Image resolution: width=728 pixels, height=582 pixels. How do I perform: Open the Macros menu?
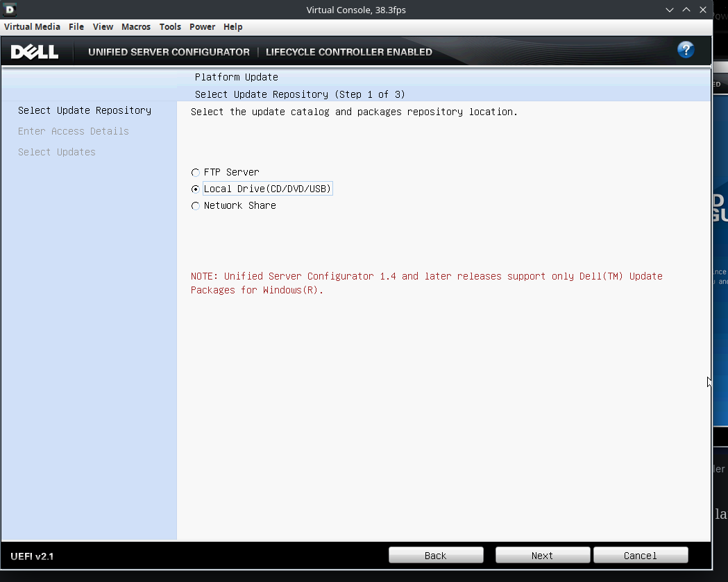tap(136, 26)
